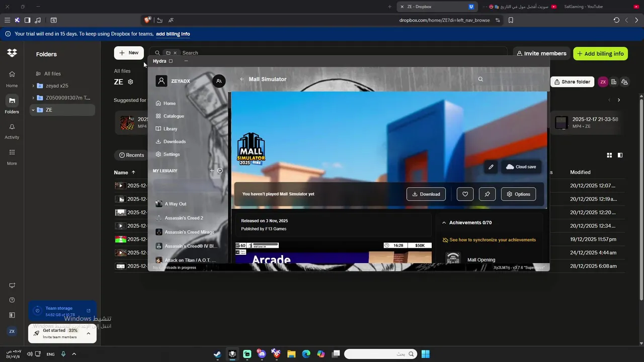
Task: Open Catalogue in Hydra sidebar
Action: pos(170,116)
